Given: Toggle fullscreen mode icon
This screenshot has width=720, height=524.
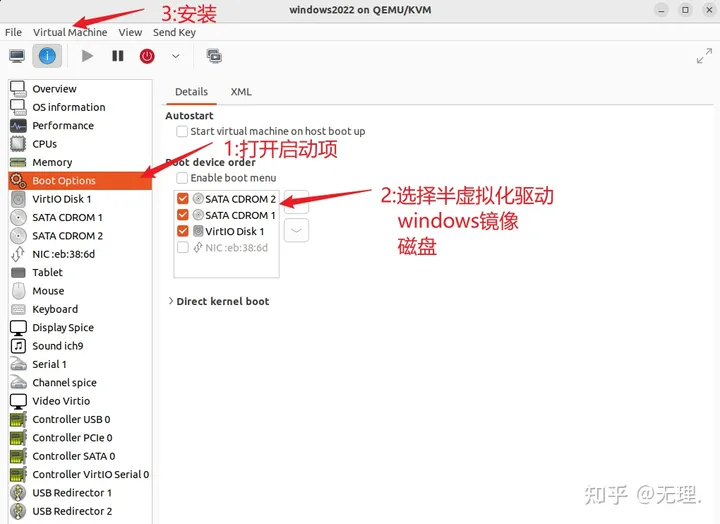Looking at the screenshot, I should pos(704,56).
